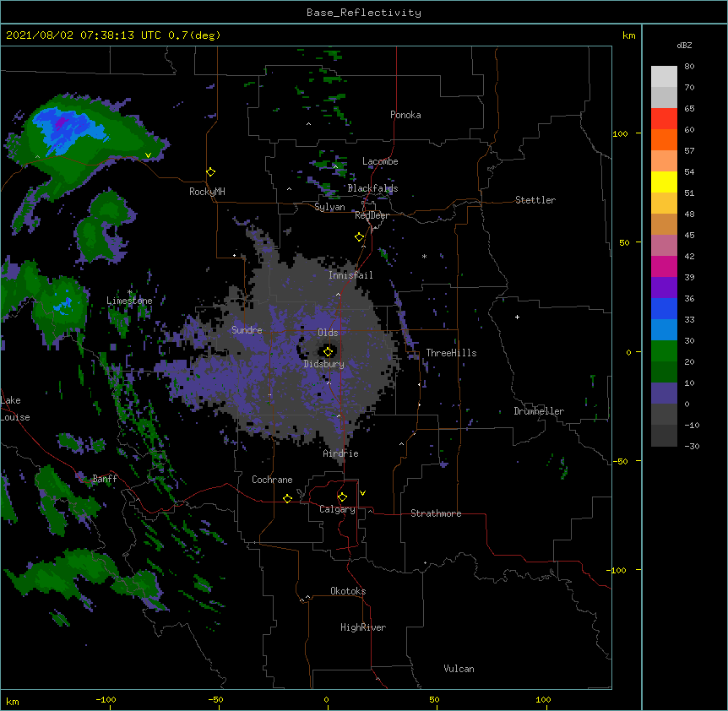Click the Cochrane town label
Image resolution: width=728 pixels, height=711 pixels.
coord(272,480)
